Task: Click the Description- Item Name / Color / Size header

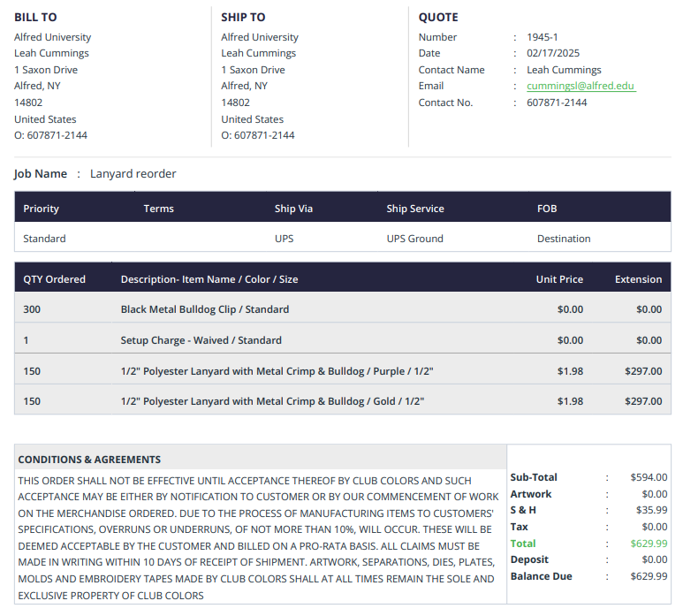Action: 209,279
